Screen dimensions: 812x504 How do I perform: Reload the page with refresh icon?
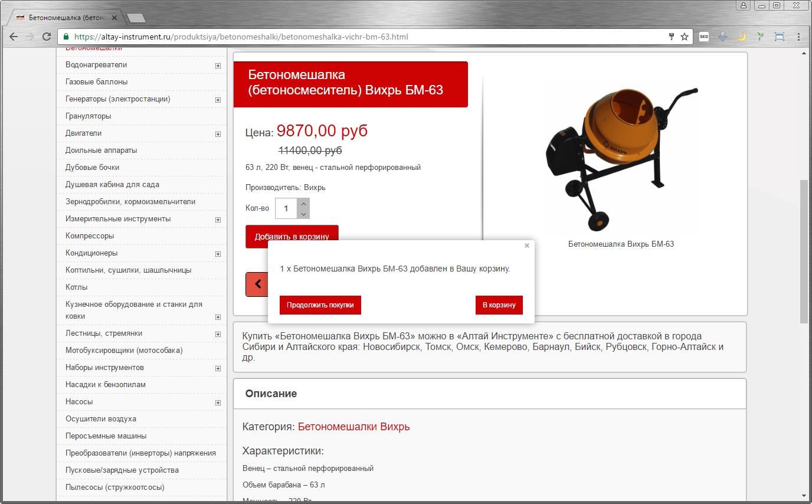point(47,37)
